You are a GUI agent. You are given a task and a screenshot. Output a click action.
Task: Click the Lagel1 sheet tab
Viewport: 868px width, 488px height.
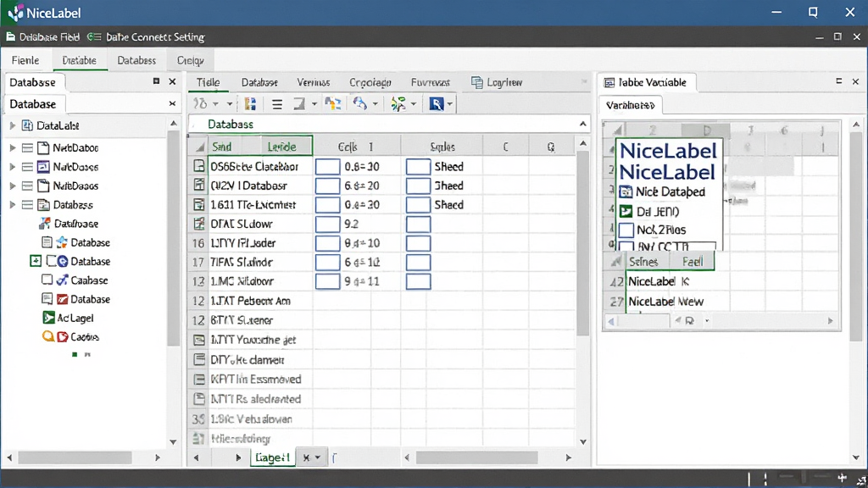tap(272, 457)
